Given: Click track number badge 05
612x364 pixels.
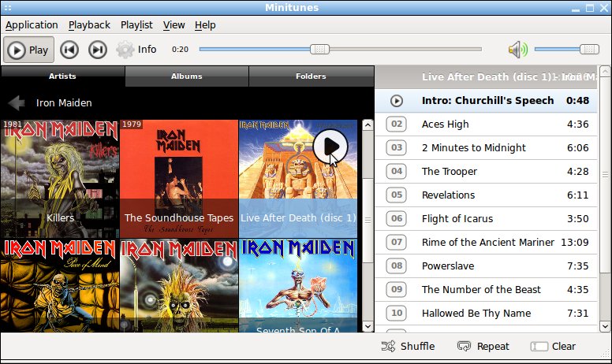Looking at the screenshot, I should [x=396, y=195].
